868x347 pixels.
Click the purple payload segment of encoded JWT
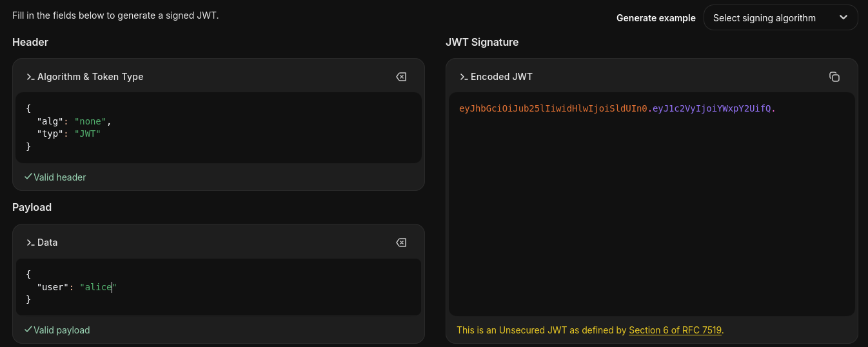click(x=711, y=108)
